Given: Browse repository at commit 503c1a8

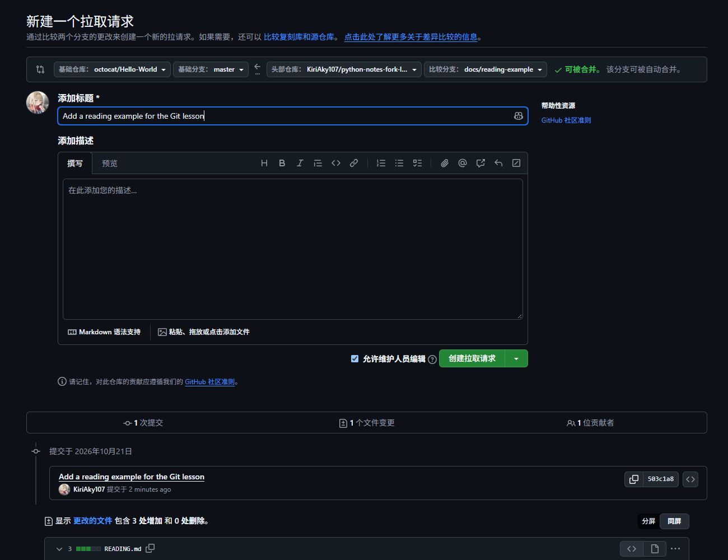Looking at the screenshot, I should click(x=690, y=479).
